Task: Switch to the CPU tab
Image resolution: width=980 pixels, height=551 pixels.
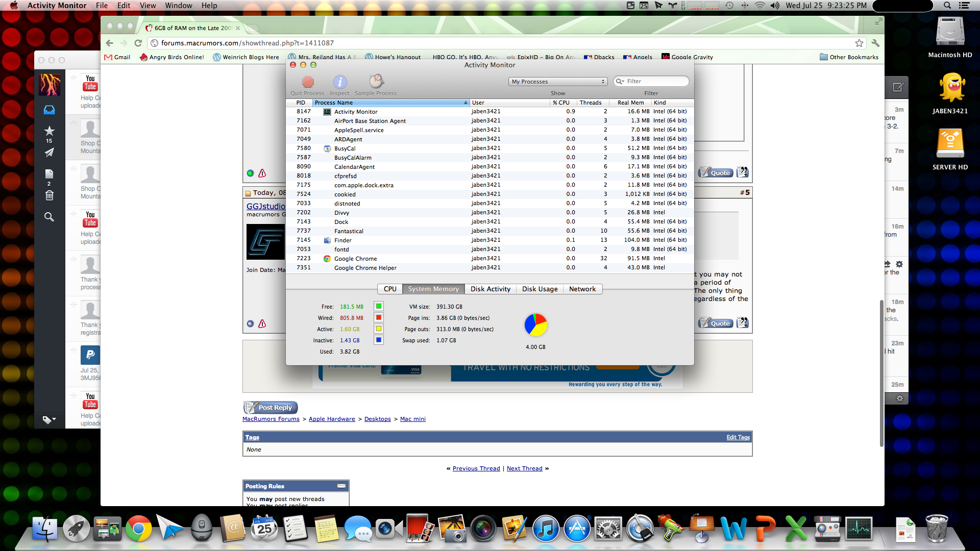Action: 390,289
